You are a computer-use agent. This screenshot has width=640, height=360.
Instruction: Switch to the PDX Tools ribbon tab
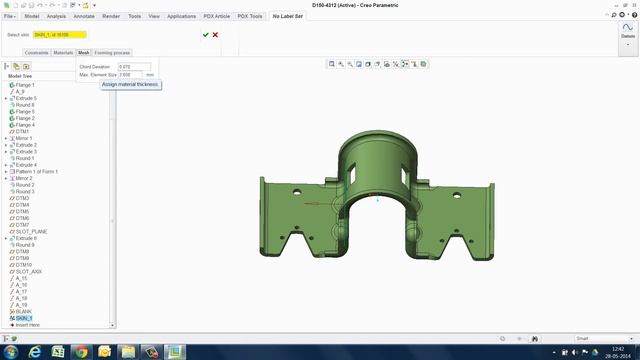click(x=250, y=16)
